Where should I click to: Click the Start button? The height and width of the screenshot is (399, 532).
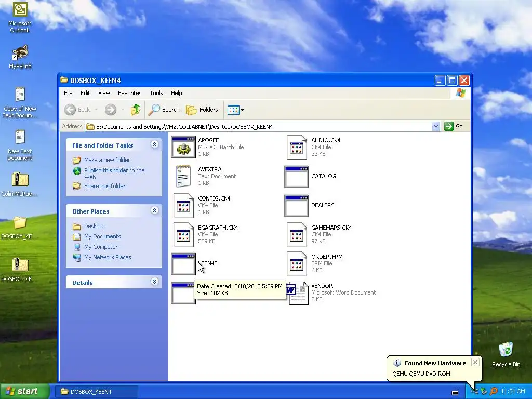pos(25,392)
